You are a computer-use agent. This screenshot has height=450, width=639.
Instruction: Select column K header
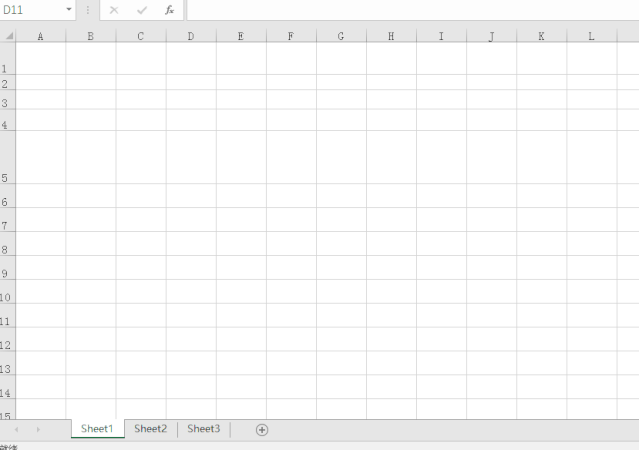point(542,36)
